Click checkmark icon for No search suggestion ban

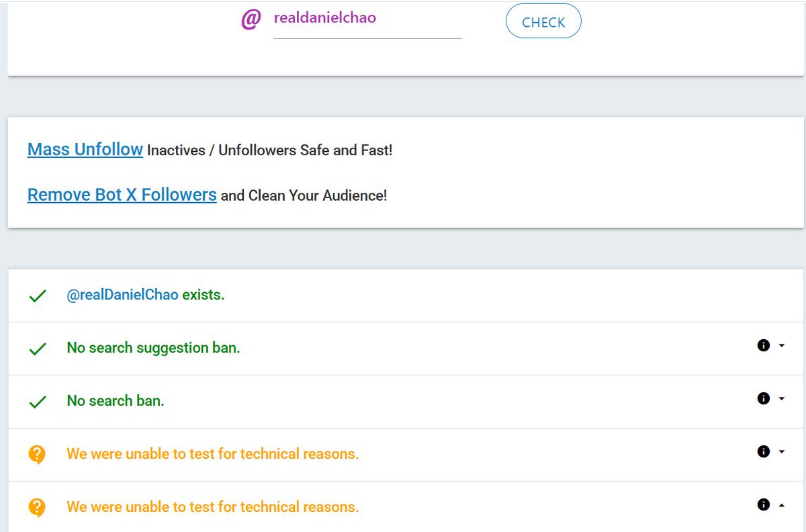pyautogui.click(x=38, y=349)
